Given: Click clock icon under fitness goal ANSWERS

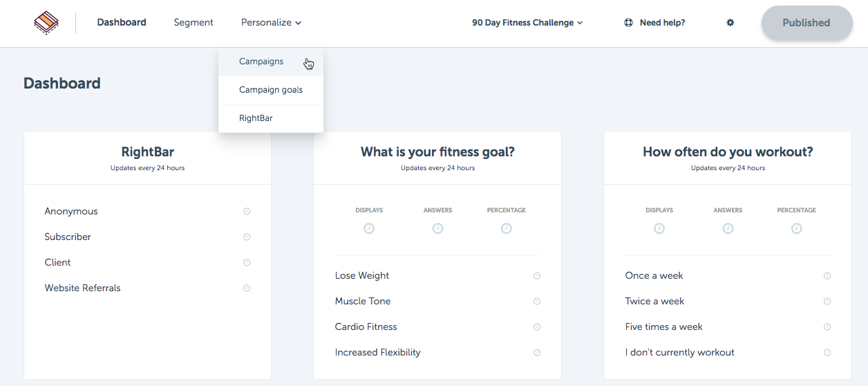Looking at the screenshot, I should coord(437,228).
